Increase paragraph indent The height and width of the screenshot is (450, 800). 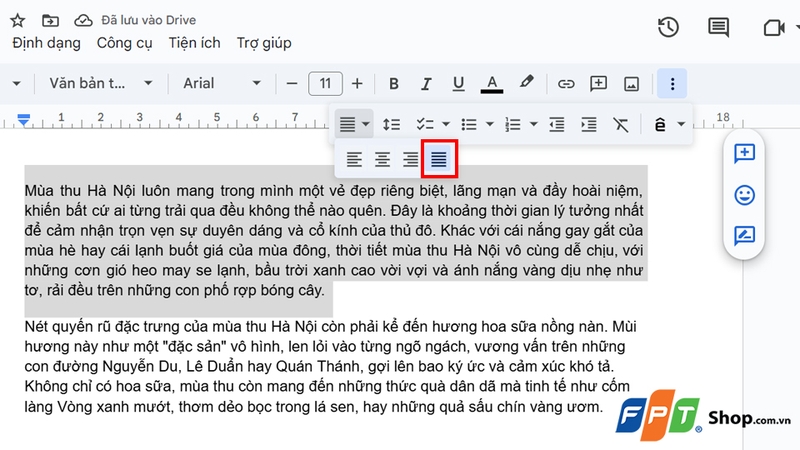pyautogui.click(x=588, y=124)
